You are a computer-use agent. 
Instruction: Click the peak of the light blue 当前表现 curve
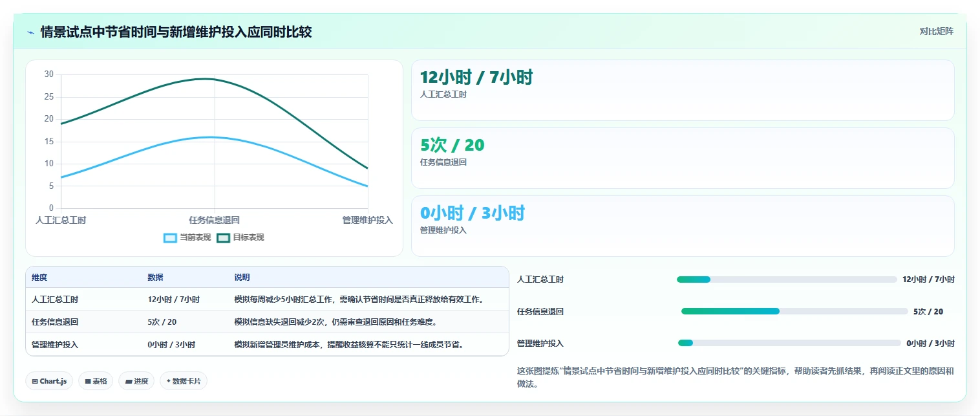(x=211, y=137)
